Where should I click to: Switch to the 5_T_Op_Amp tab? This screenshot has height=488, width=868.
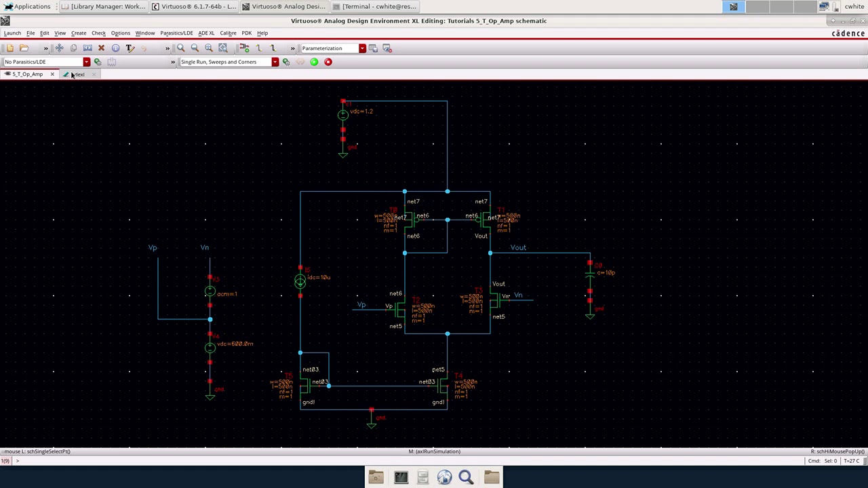[26, 75]
